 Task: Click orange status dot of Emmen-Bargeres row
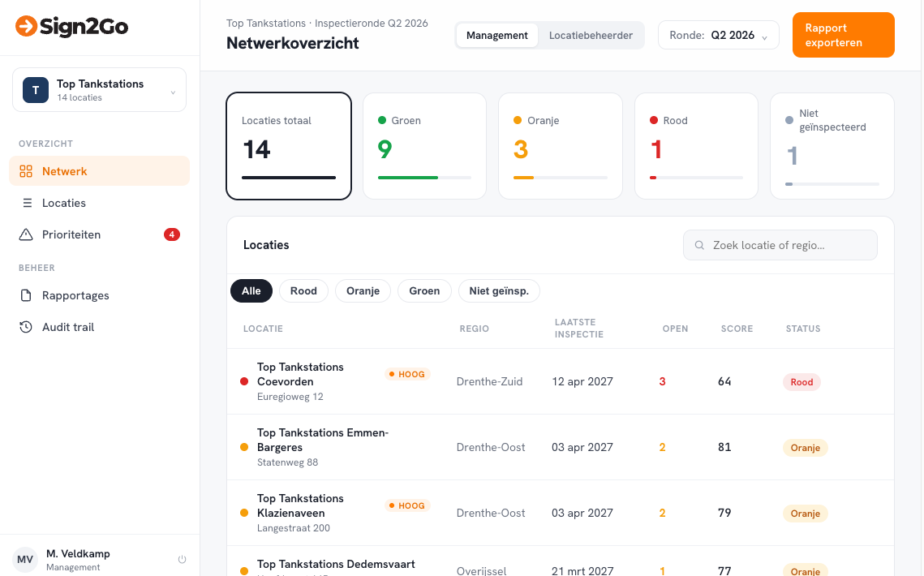click(x=244, y=448)
